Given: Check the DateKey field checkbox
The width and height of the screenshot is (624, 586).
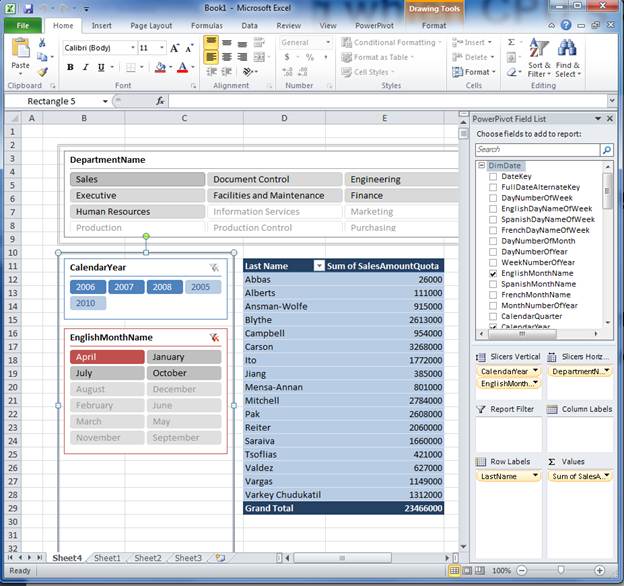Looking at the screenshot, I should tap(493, 177).
